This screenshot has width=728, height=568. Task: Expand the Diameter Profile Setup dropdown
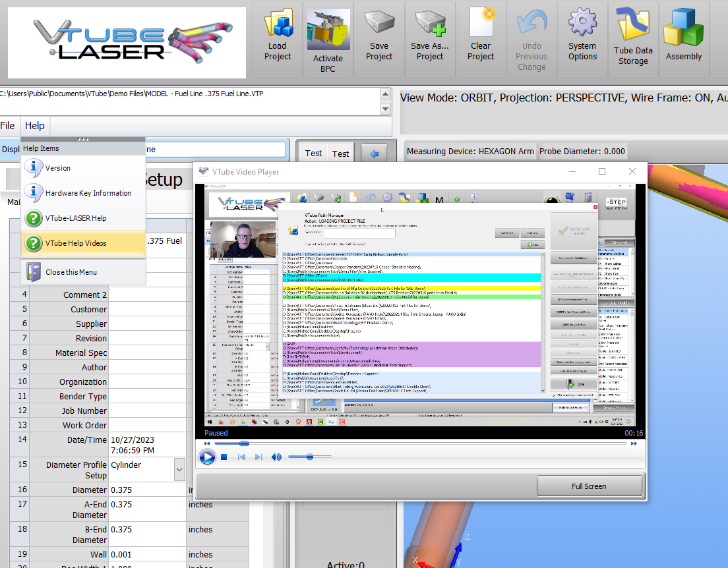tap(179, 470)
